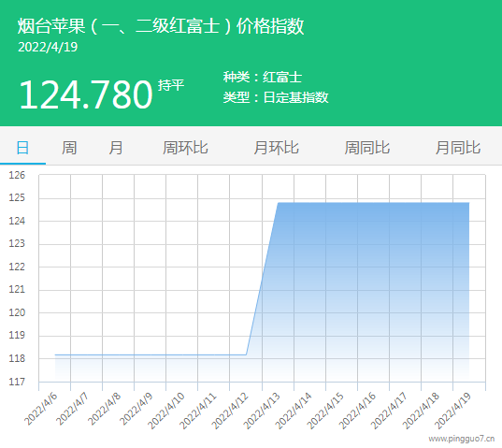Click the 124.780 index value
Screen dimensions: 502x448
(86, 94)
